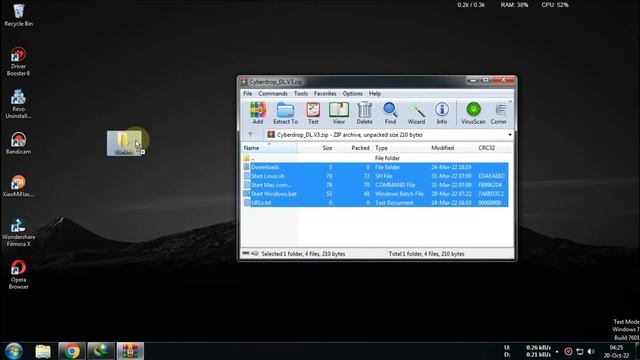
Task: Open the Help menu
Action: pos(375,93)
